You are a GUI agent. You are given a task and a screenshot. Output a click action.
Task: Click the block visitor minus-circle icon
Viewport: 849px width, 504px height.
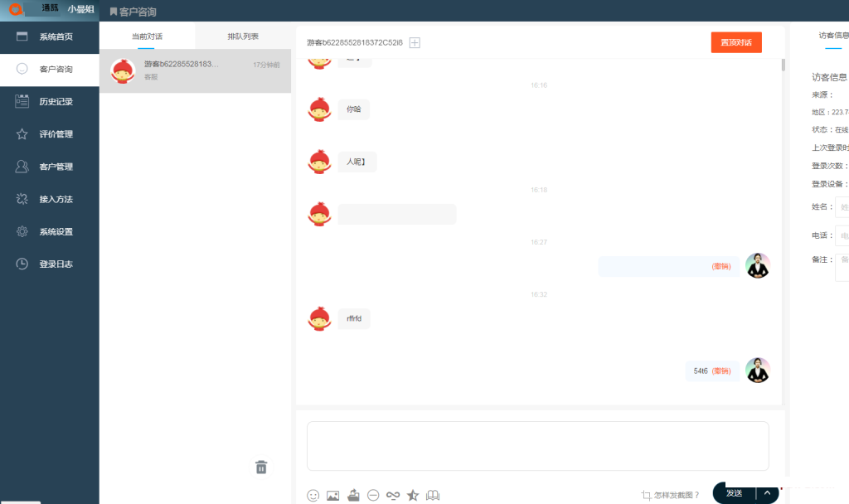(373, 495)
